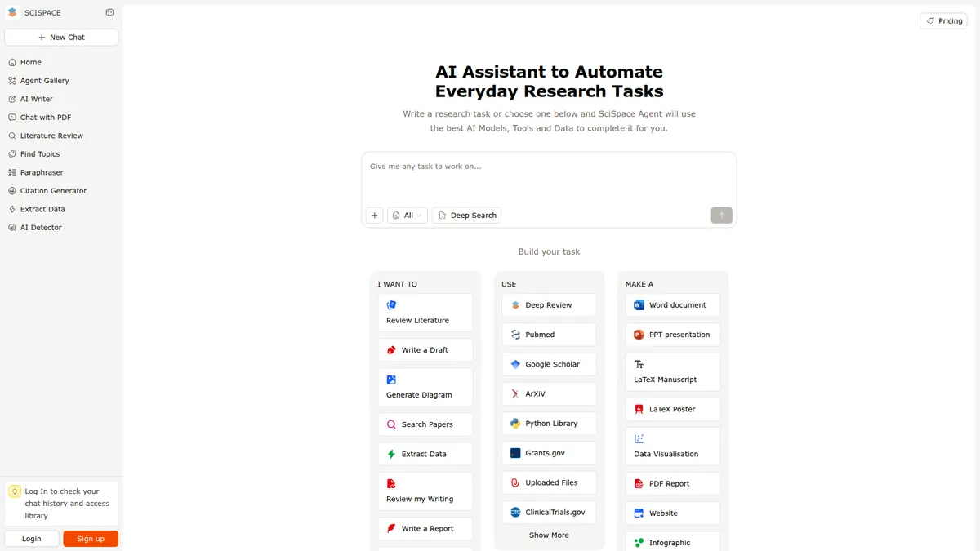Viewport: 980px width, 551px height.
Task: Start a New Chat
Action: 61,38
